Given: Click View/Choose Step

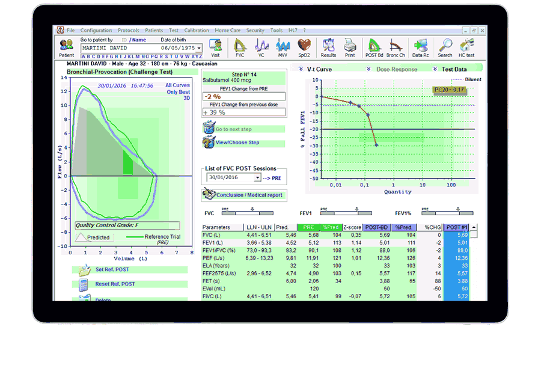Looking at the screenshot, I should (237, 143).
